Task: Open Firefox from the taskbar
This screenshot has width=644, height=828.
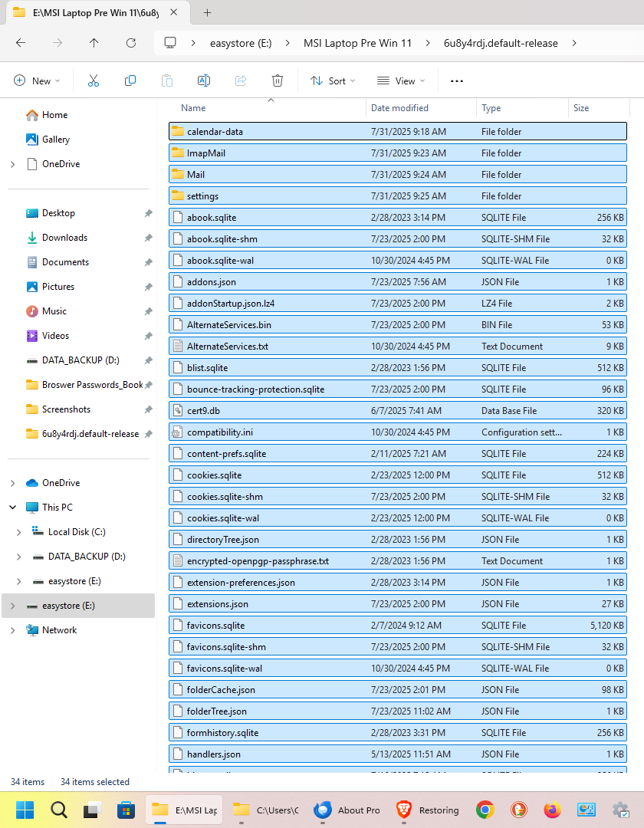Action: coord(552,810)
